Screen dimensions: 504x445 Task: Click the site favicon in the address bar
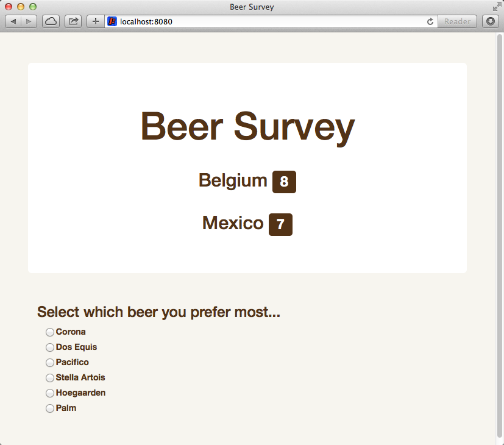(x=113, y=21)
